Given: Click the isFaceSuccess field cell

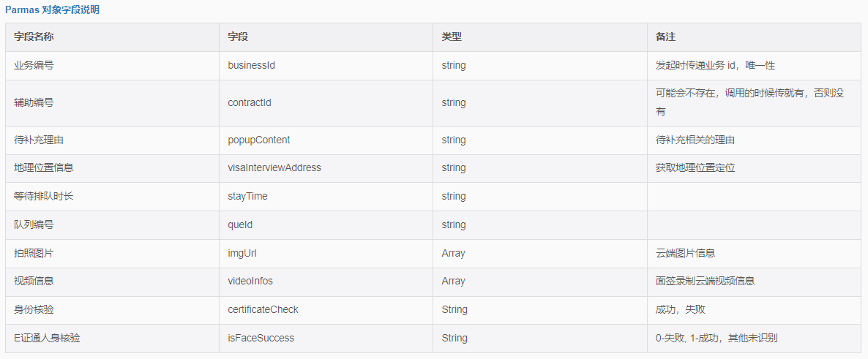Looking at the screenshot, I should pos(326,338).
